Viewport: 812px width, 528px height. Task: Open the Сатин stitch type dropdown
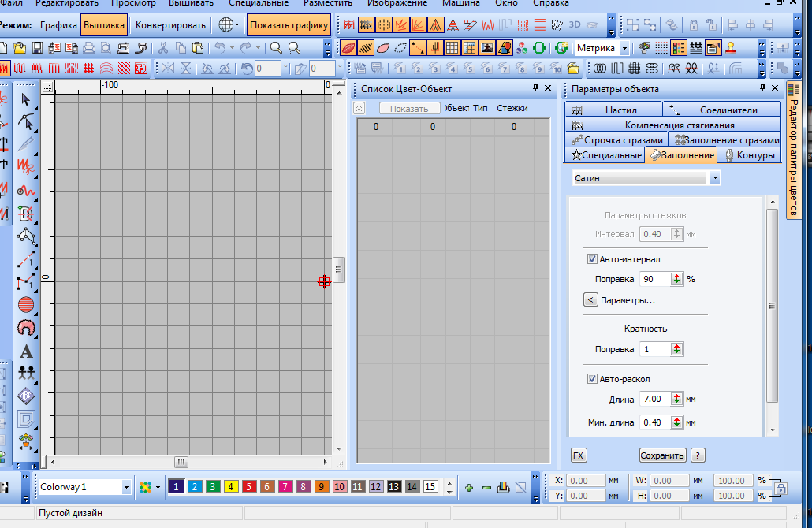coord(715,179)
